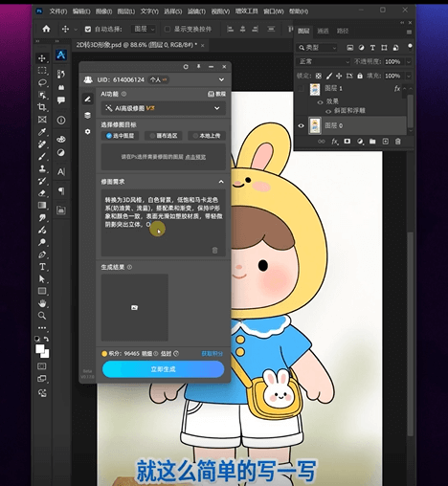Reset default foreground and background colors
The width and height of the screenshot is (448, 486).
[x=37, y=339]
